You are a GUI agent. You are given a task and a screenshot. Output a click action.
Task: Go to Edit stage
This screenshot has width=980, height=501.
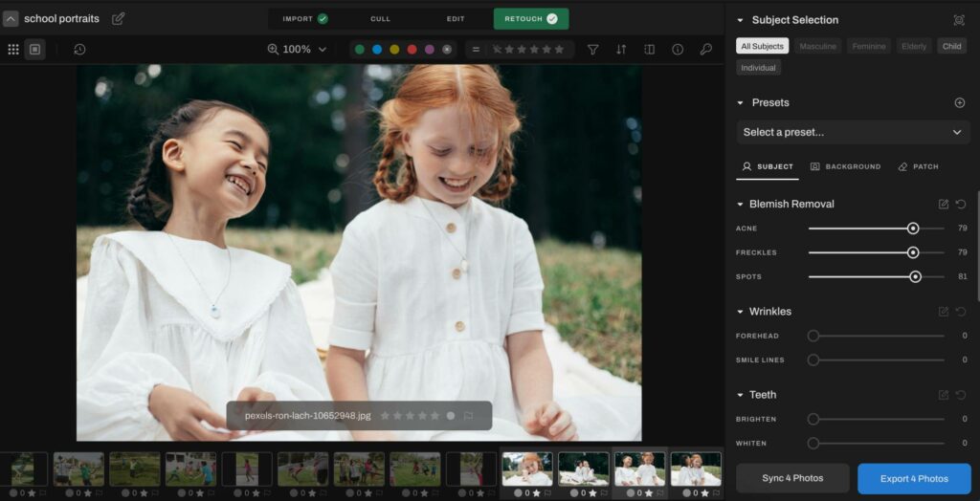tap(455, 19)
